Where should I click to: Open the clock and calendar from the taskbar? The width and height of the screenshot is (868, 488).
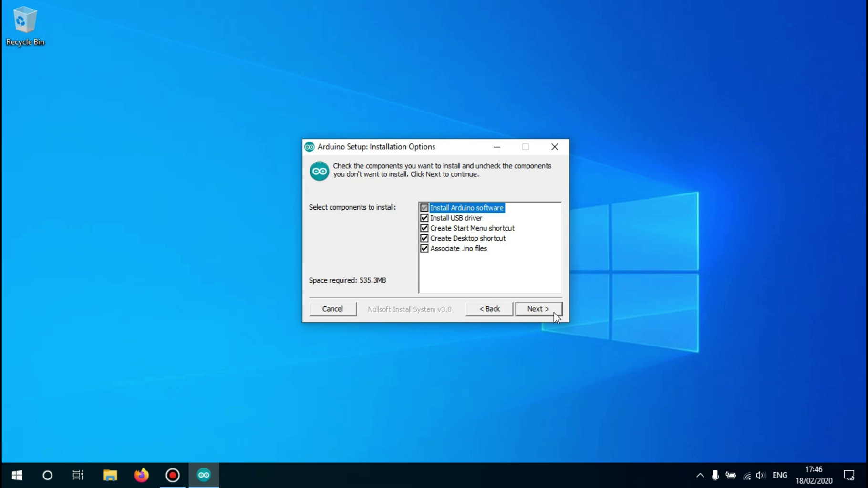pyautogui.click(x=814, y=475)
